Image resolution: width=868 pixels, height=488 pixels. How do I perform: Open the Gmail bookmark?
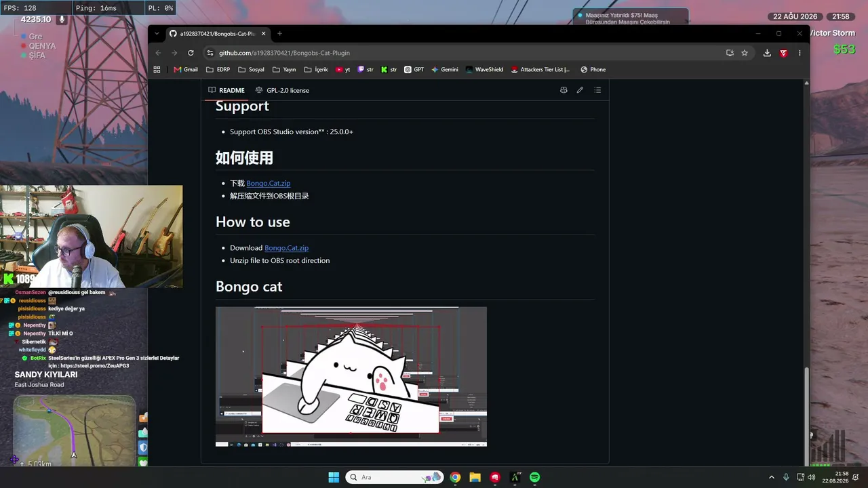click(x=186, y=69)
